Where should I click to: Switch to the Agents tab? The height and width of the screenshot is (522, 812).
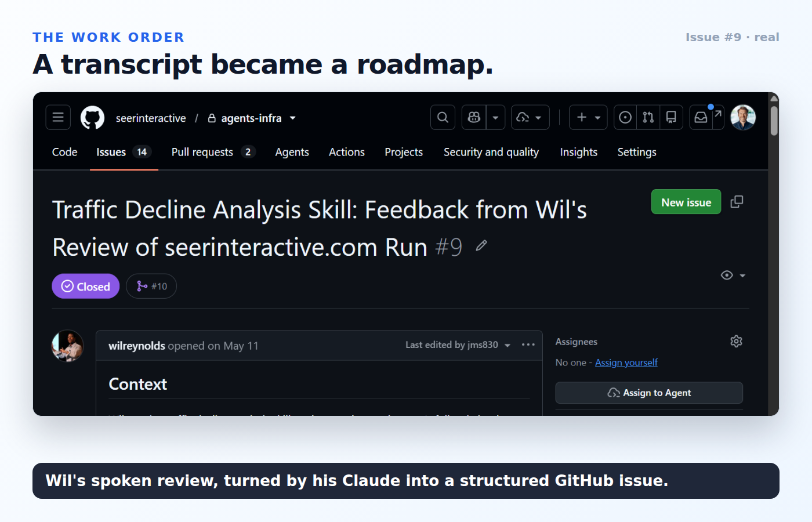pos(292,152)
